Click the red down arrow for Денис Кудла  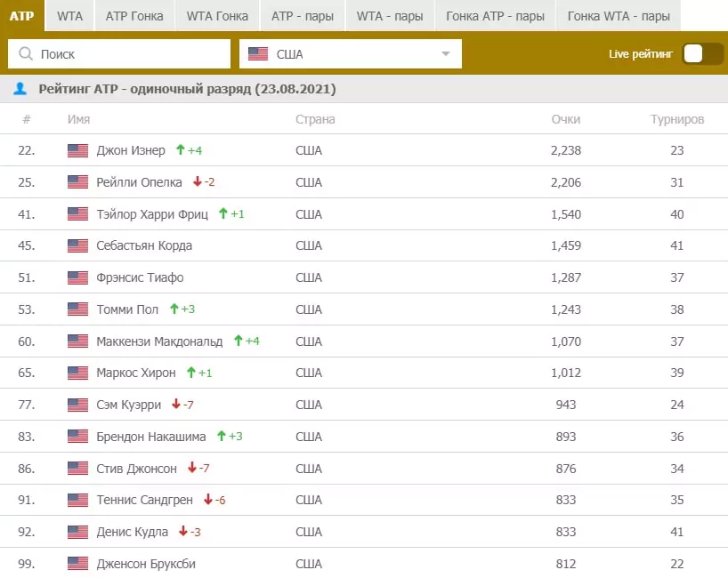tap(183, 531)
